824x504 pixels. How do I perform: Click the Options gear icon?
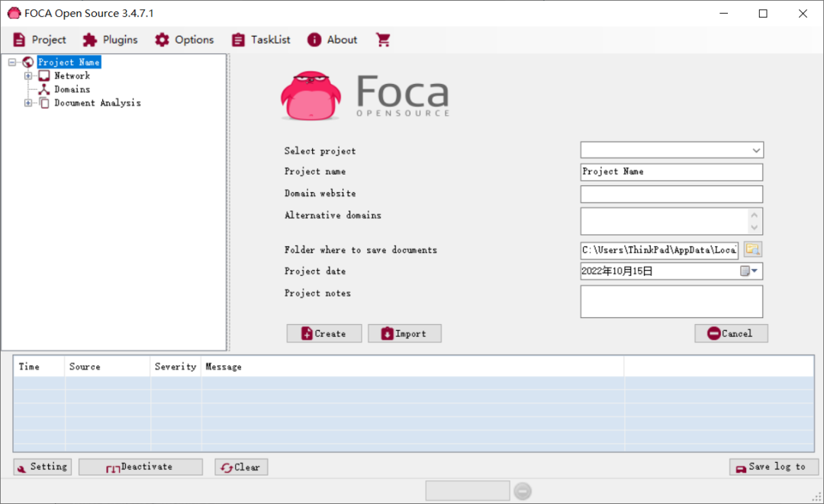(162, 40)
